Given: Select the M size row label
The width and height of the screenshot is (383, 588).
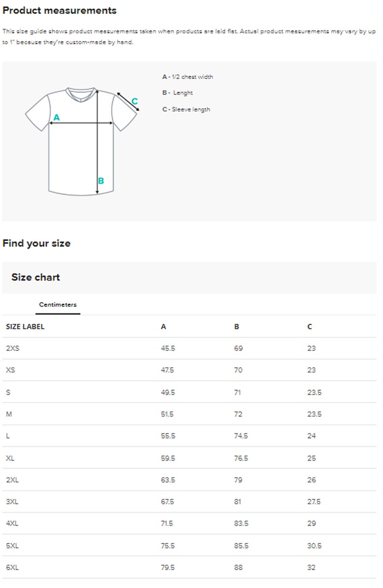Looking at the screenshot, I should click(9, 414).
